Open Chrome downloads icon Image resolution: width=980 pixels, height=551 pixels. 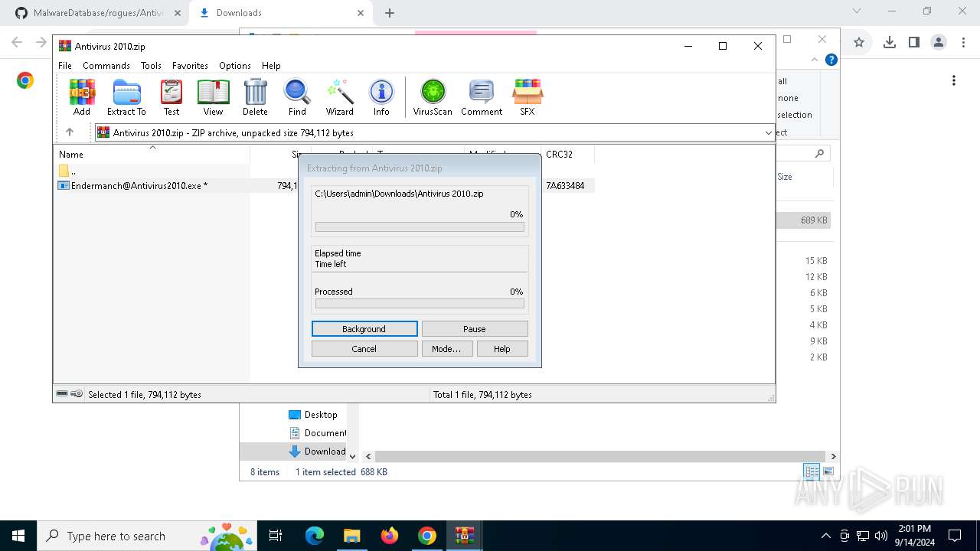click(x=889, y=43)
